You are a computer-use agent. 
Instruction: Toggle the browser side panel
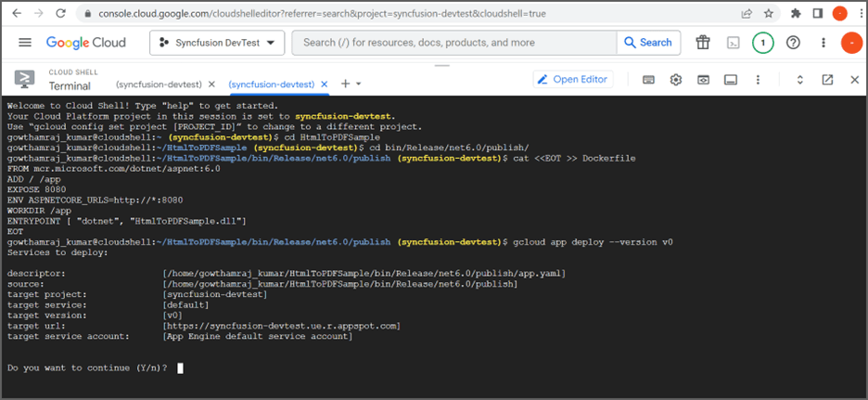[818, 13]
